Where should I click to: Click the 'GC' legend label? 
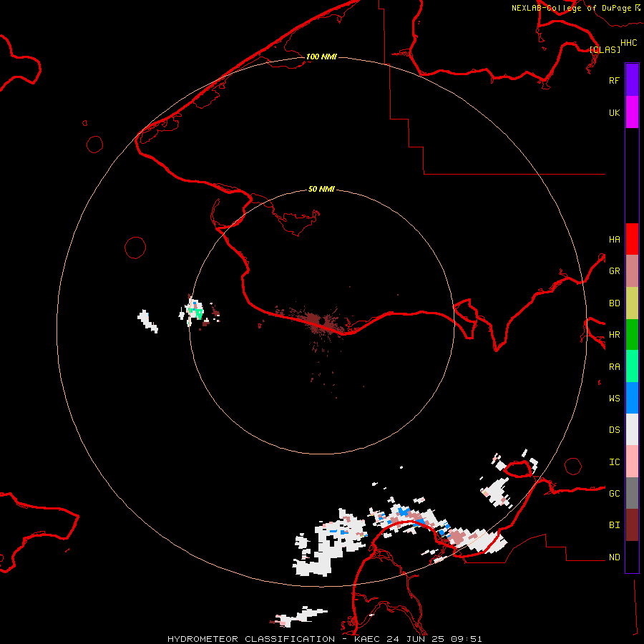point(614,494)
